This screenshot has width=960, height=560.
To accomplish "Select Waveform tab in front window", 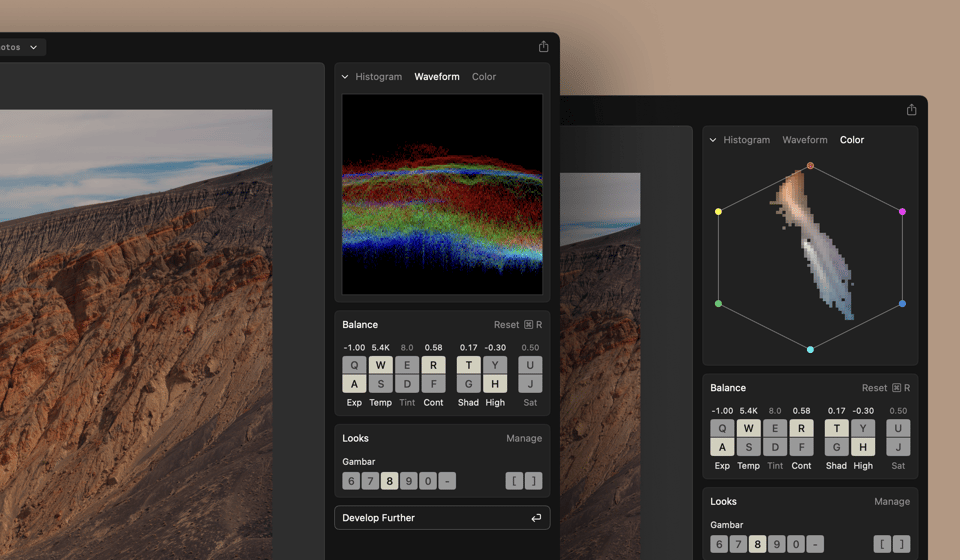I will point(437,77).
